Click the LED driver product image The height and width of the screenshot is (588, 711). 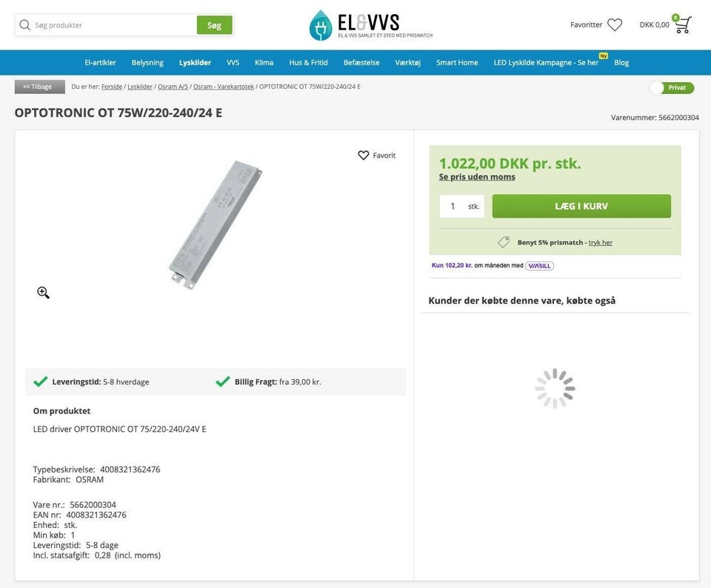[x=216, y=225]
